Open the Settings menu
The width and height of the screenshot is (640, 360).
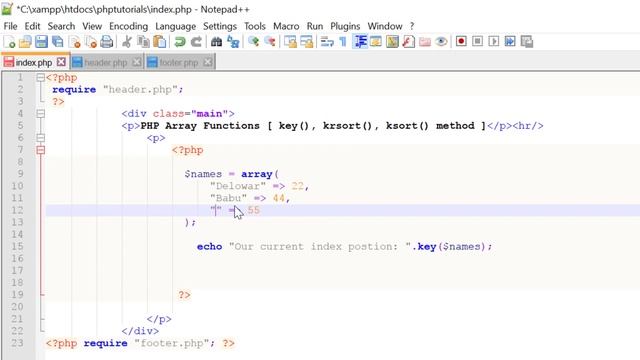(220, 26)
